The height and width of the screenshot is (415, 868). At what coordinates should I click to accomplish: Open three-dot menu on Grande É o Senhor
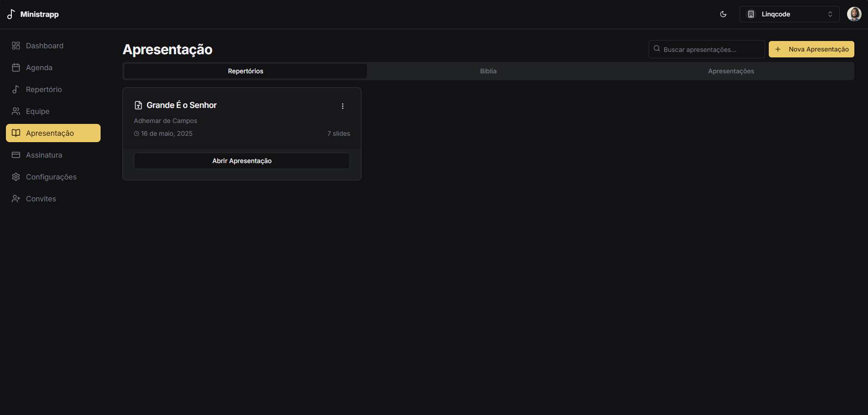(342, 106)
